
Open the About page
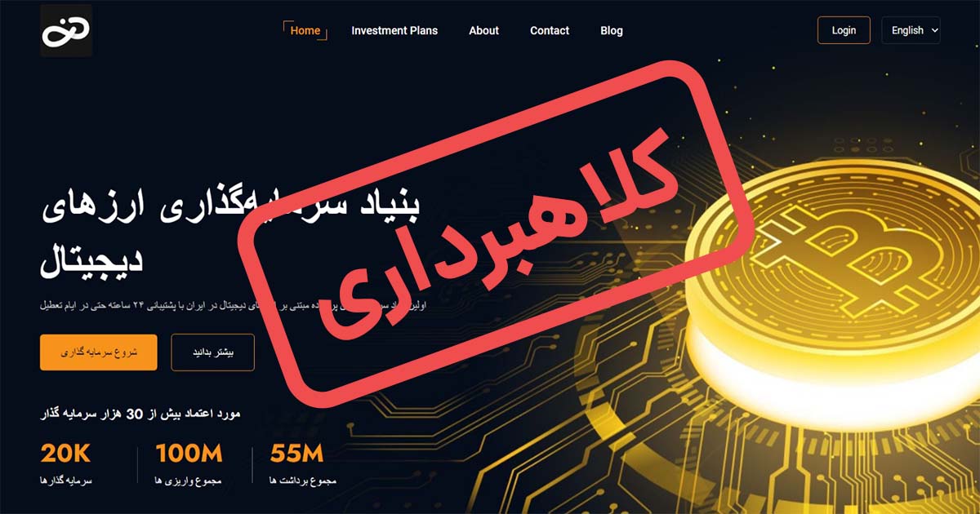(483, 30)
